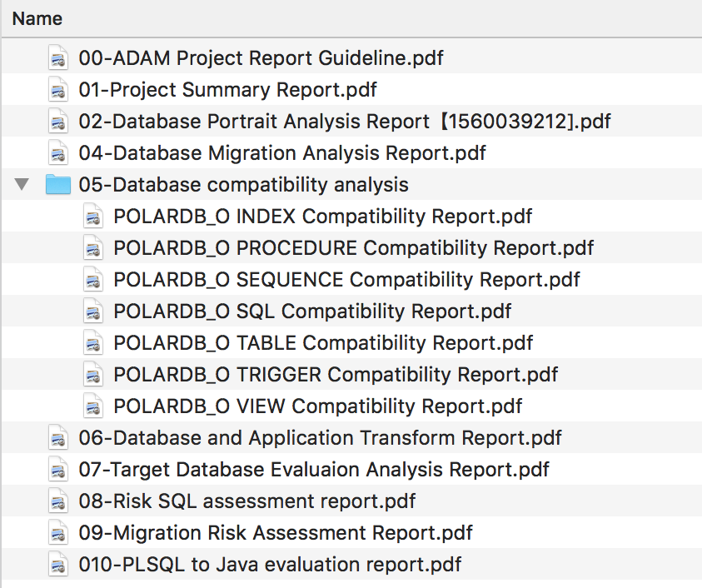
Task: Select 04-Database Migration Analysis Report.pdf file name
Action: pos(282,153)
